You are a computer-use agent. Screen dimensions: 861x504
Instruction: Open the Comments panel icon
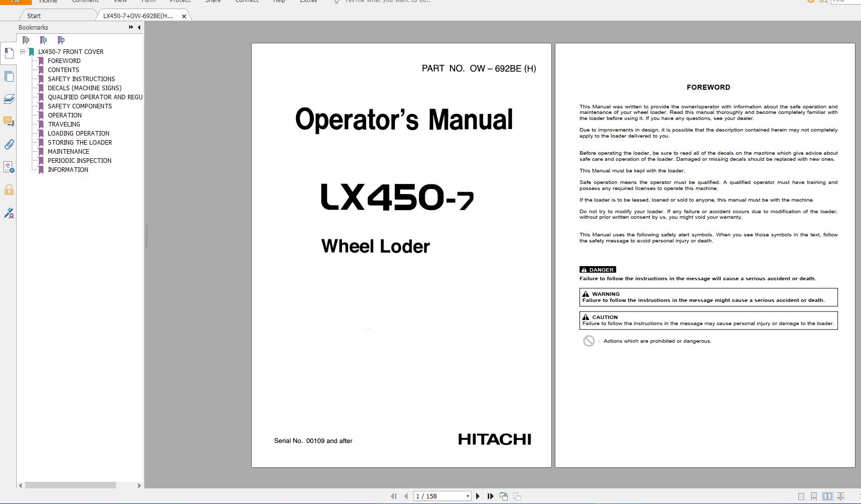click(9, 121)
